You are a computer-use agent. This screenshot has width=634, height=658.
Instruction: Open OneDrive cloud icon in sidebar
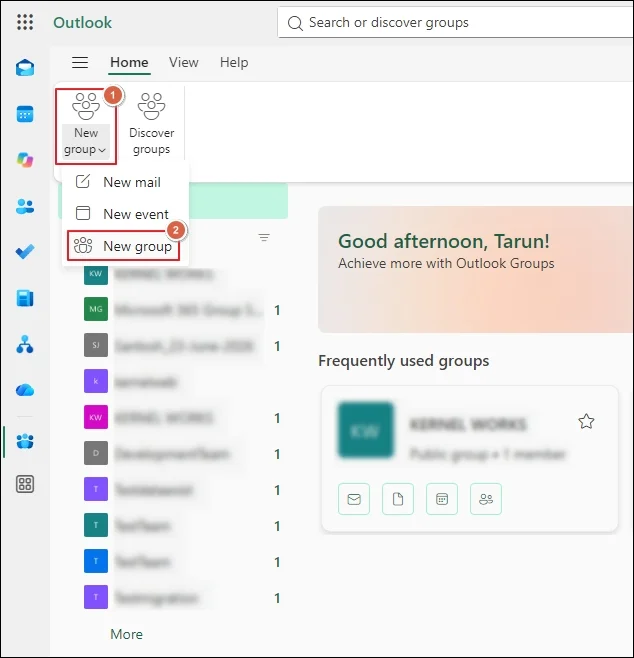25,390
